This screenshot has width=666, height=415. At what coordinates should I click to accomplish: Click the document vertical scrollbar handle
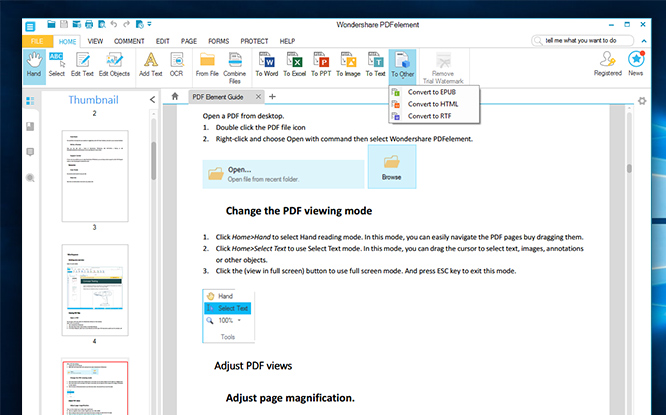coord(629,168)
